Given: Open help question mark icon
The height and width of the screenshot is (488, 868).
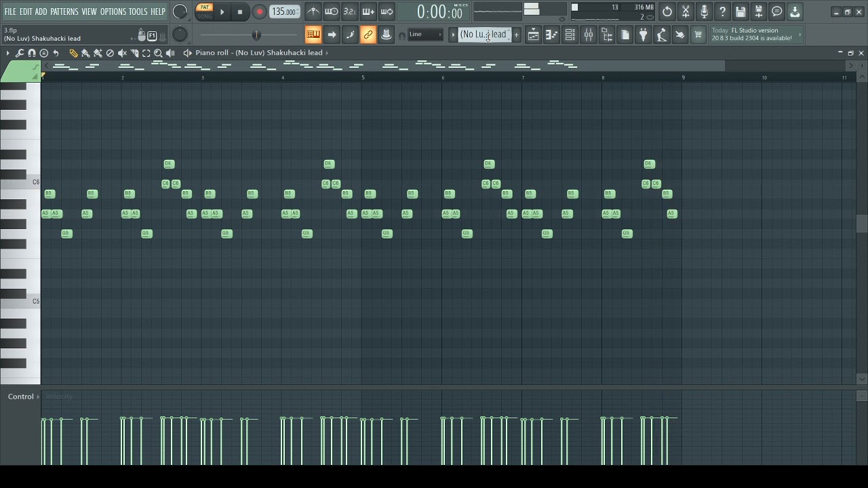Looking at the screenshot, I should [x=722, y=12].
